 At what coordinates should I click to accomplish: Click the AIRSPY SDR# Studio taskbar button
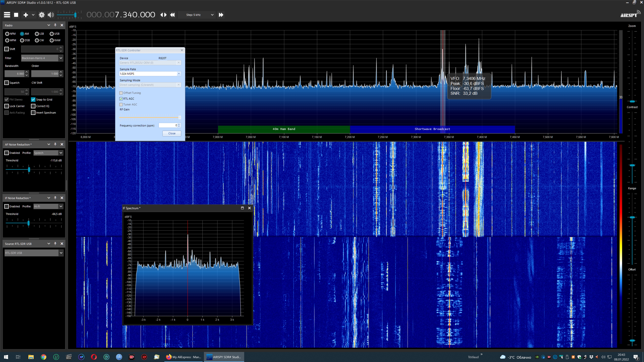(x=224, y=357)
